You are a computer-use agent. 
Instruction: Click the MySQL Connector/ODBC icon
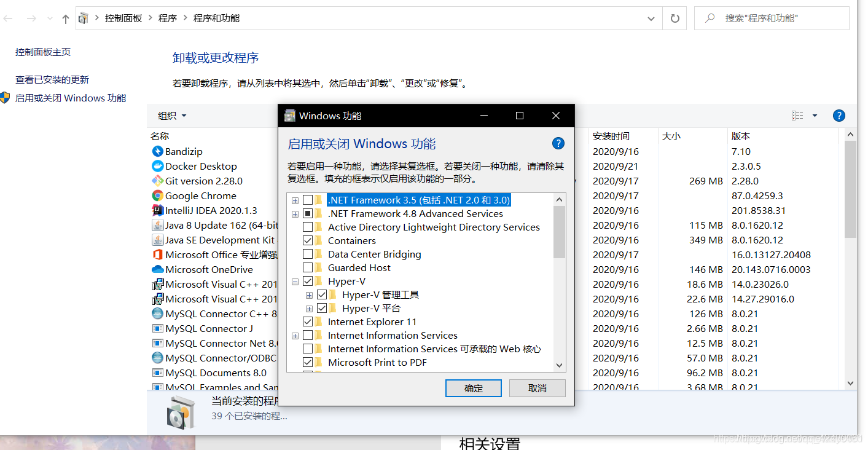pos(157,358)
